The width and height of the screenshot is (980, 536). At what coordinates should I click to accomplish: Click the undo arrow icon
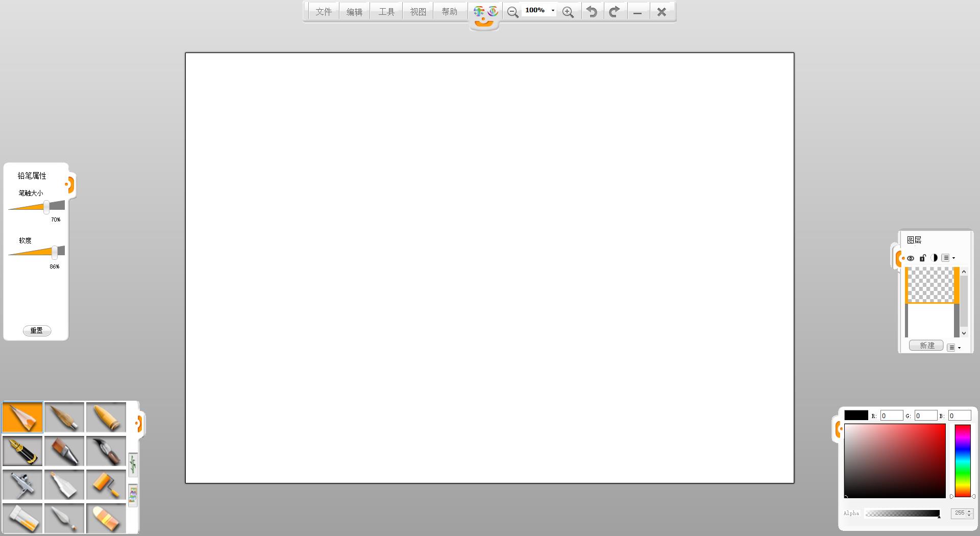(x=592, y=12)
